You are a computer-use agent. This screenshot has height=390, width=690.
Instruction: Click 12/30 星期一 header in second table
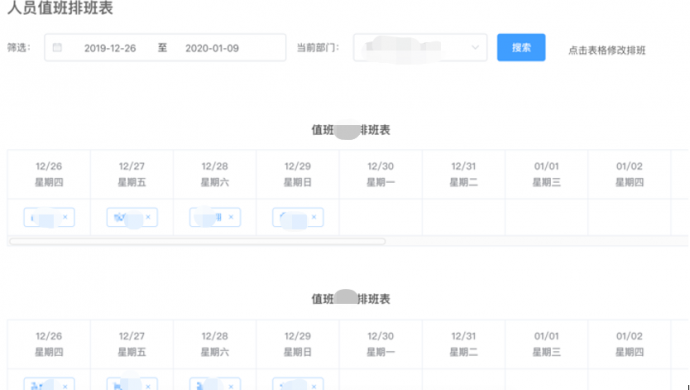381,344
